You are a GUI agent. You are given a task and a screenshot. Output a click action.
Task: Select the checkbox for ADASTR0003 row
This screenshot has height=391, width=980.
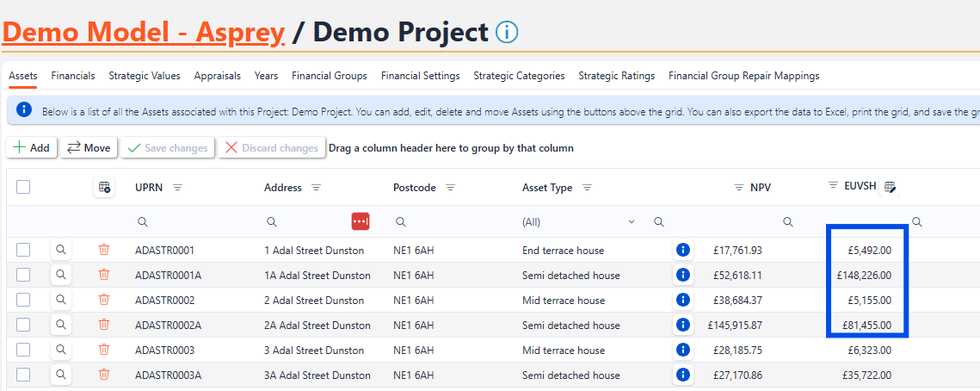pyautogui.click(x=23, y=350)
